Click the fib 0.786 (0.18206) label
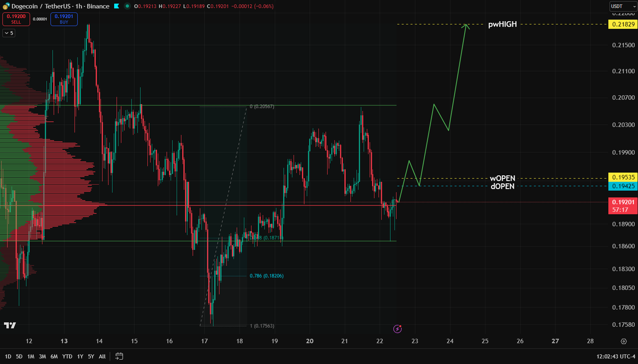The image size is (638, 364). click(x=266, y=276)
